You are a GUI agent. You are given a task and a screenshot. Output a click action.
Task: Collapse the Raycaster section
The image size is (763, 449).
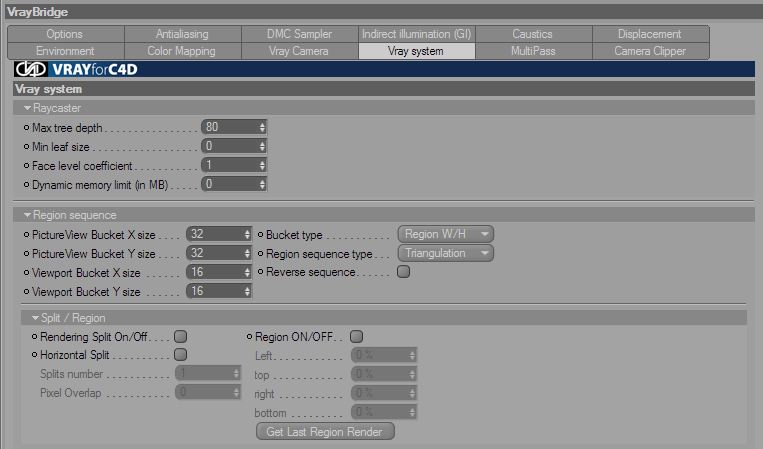(x=27, y=108)
